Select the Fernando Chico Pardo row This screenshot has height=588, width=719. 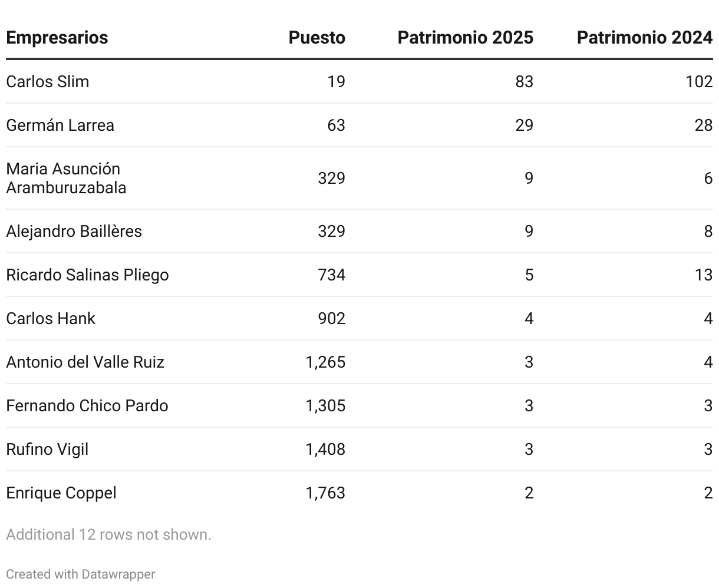[359, 405]
